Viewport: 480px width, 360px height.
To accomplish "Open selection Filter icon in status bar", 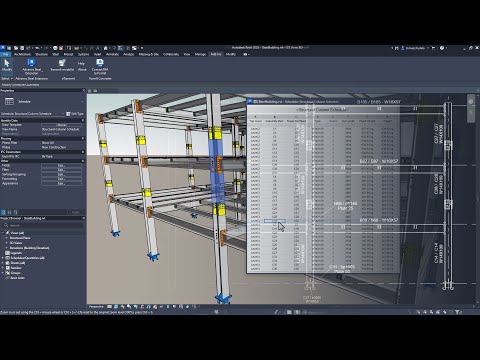I will click(458, 312).
